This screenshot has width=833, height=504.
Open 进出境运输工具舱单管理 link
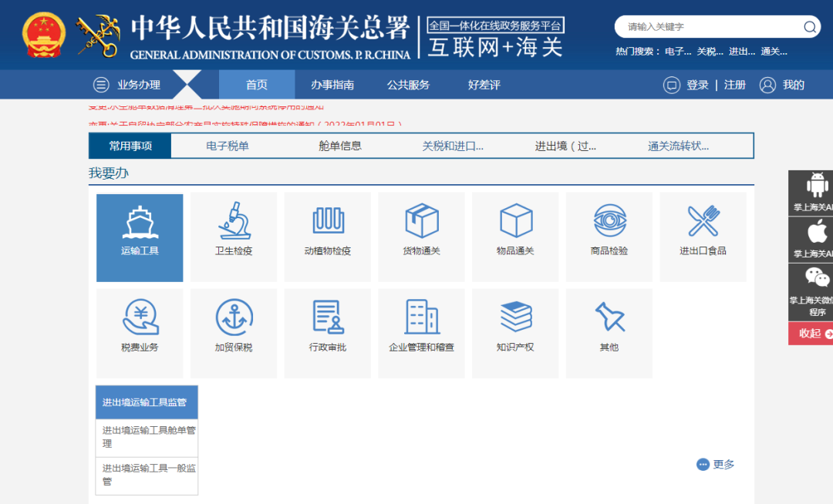tap(145, 436)
